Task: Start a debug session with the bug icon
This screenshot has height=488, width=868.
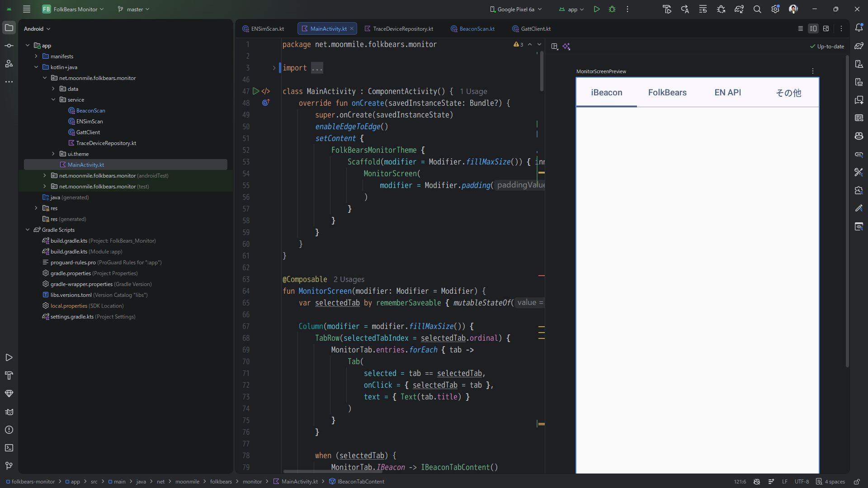Action: point(612,9)
